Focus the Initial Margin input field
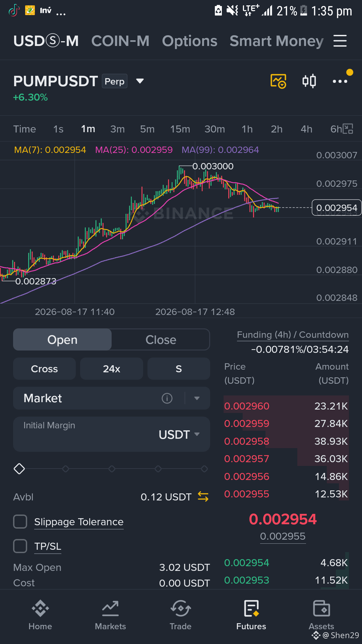This screenshot has width=362, height=644. click(112, 434)
